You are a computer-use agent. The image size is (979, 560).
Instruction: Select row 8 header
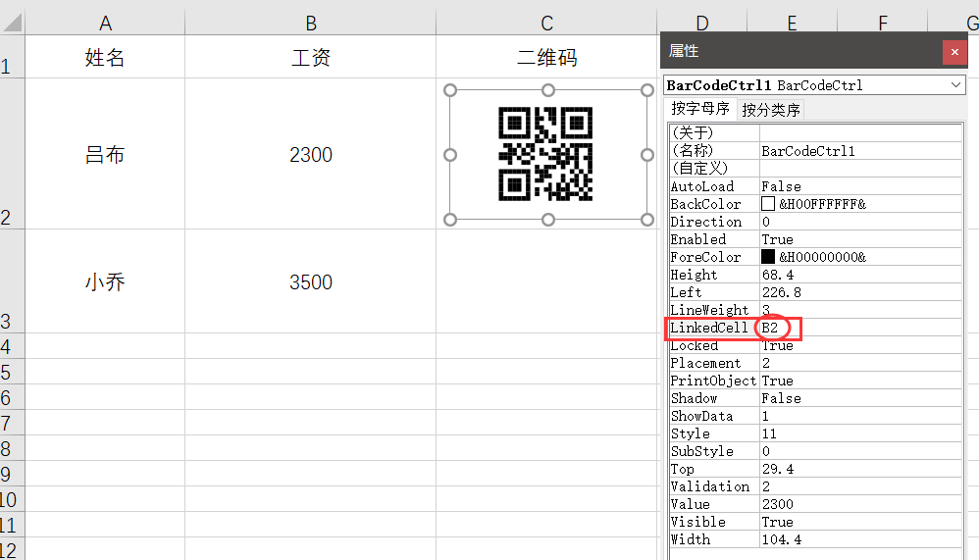(x=12, y=448)
